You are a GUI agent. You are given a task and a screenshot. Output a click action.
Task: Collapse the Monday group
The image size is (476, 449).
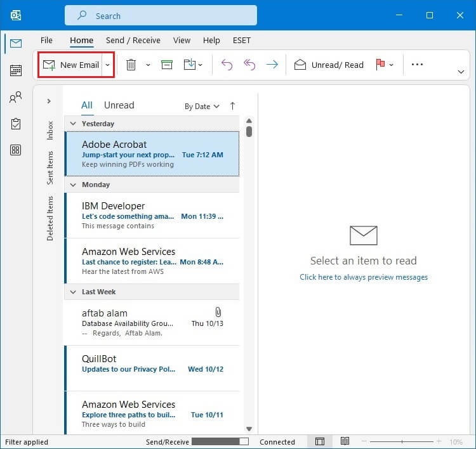pos(73,185)
